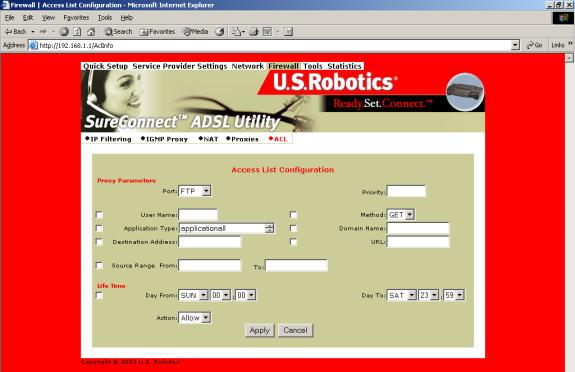
Task: Tick the Destination Address checkbox
Action: point(99,242)
